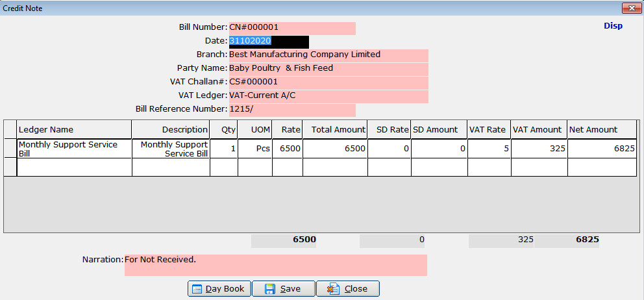Click the SD Rate cell in first row
This screenshot has height=300, width=644.
pos(390,149)
